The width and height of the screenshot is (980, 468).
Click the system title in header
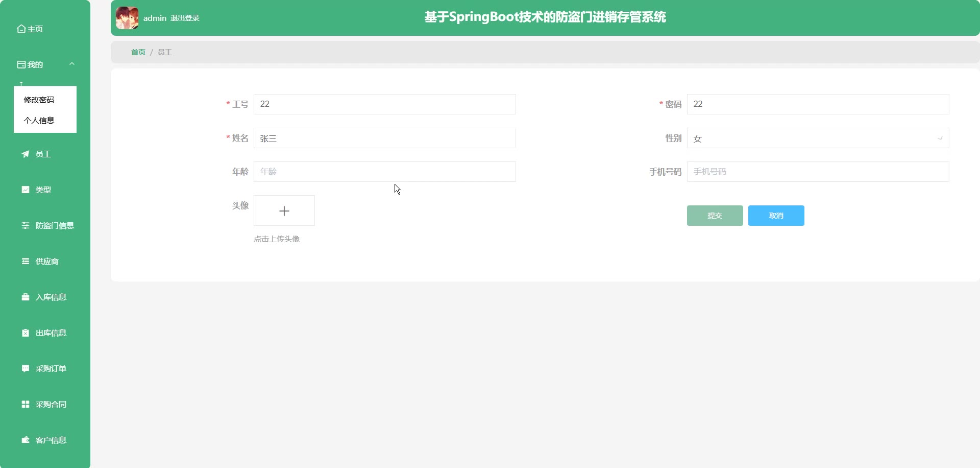coord(545,17)
